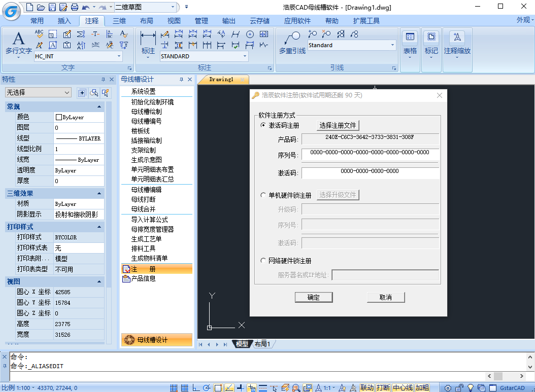Click the circle center mark icon
Viewport: 535px width, 392px height.
pyautogui.click(x=250, y=34)
